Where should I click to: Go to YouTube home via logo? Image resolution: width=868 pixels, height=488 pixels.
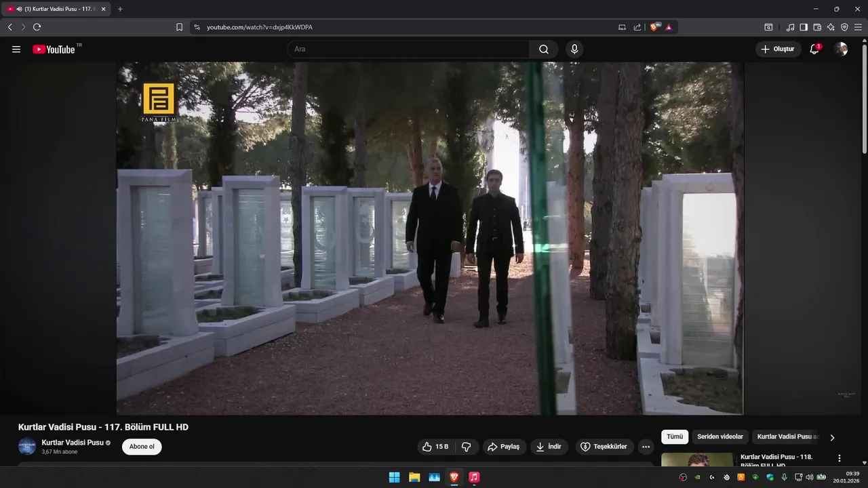[54, 49]
